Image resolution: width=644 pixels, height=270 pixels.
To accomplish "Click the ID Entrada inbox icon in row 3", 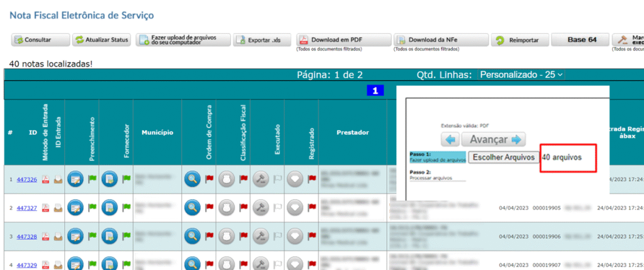I will (57, 237).
